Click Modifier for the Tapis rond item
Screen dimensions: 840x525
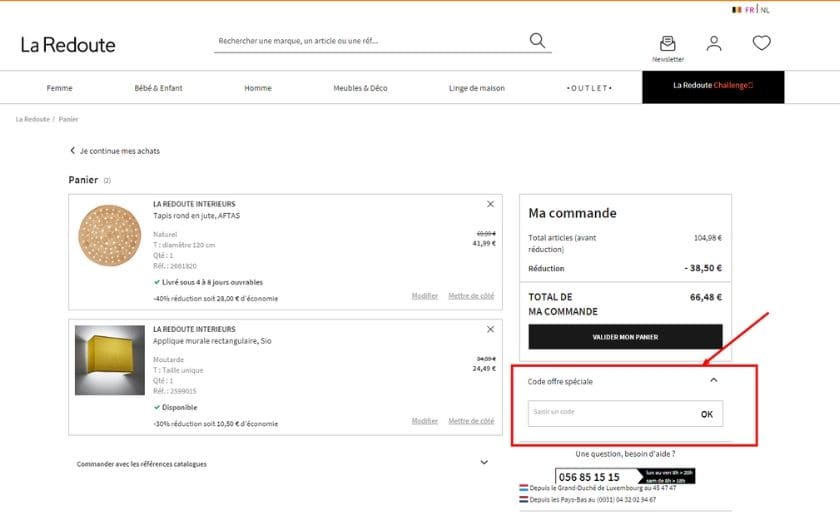click(425, 296)
